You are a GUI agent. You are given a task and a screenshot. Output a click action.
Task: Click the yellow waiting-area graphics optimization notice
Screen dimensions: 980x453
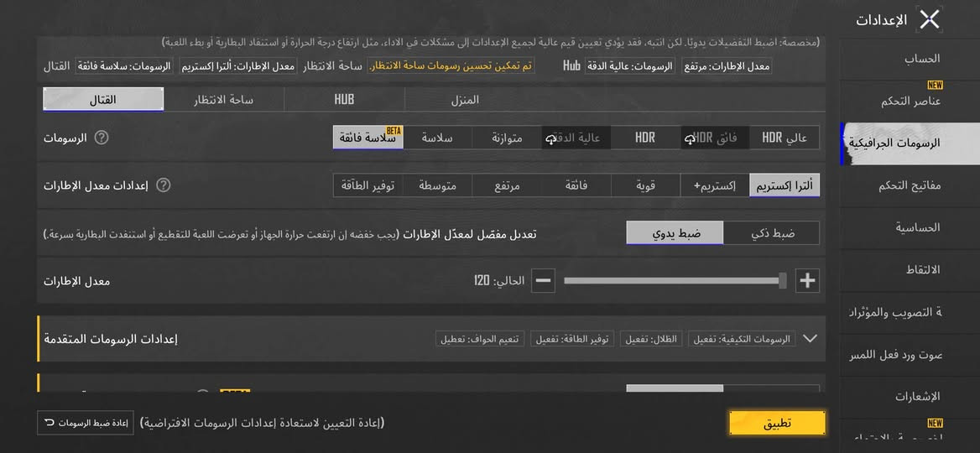pos(451,66)
